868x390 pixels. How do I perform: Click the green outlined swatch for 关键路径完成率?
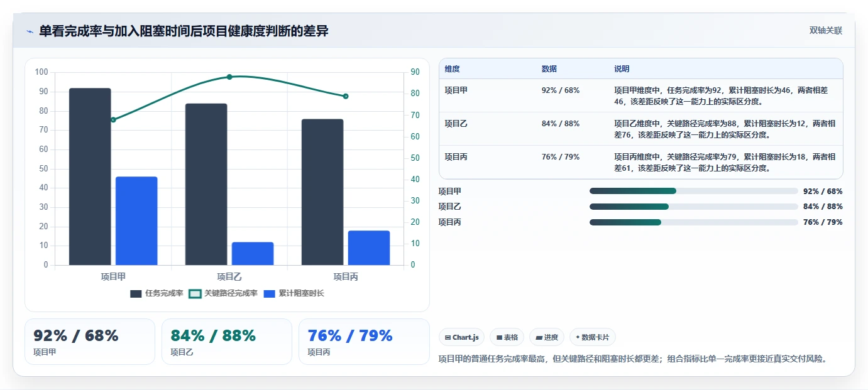pos(195,294)
